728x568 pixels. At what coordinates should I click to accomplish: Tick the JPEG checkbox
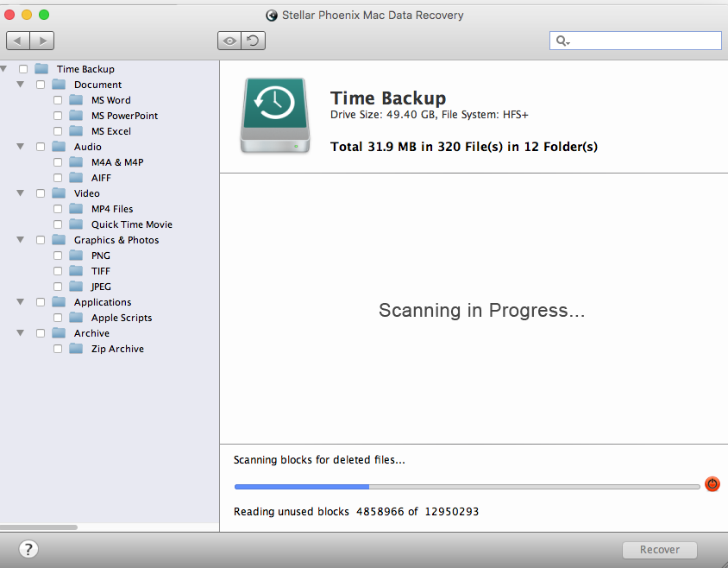tap(58, 287)
